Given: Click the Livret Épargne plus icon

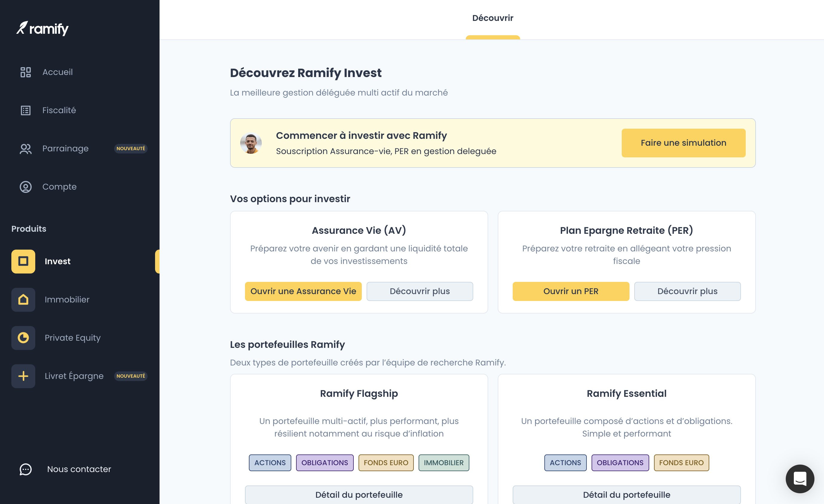Looking at the screenshot, I should tap(23, 376).
